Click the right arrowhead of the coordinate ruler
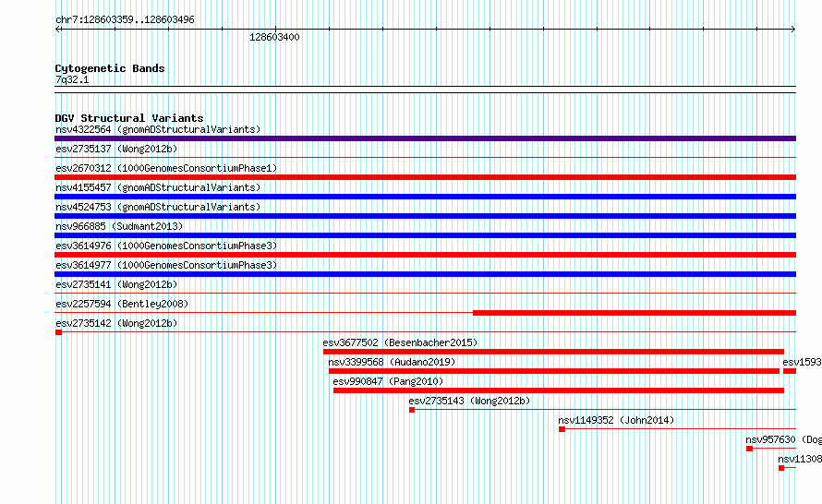This screenshot has width=822, height=504. (x=793, y=29)
